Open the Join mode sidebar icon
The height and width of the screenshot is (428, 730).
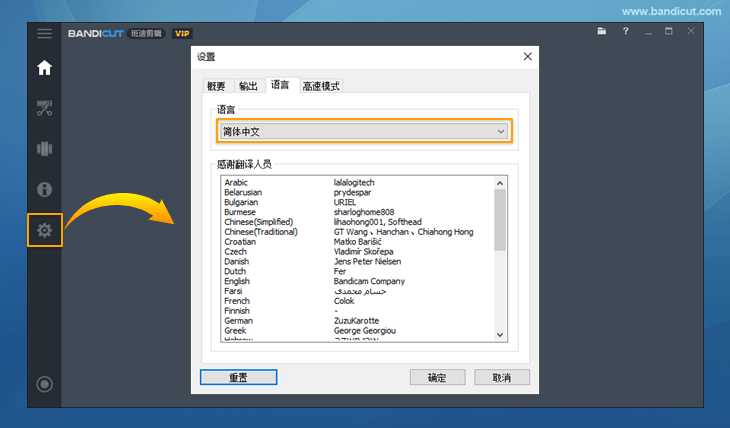click(x=45, y=149)
